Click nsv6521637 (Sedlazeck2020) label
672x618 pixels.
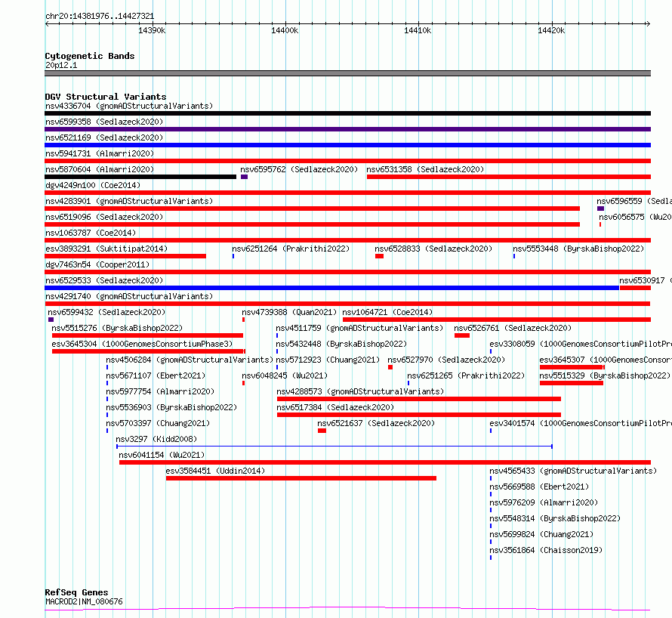click(376, 423)
